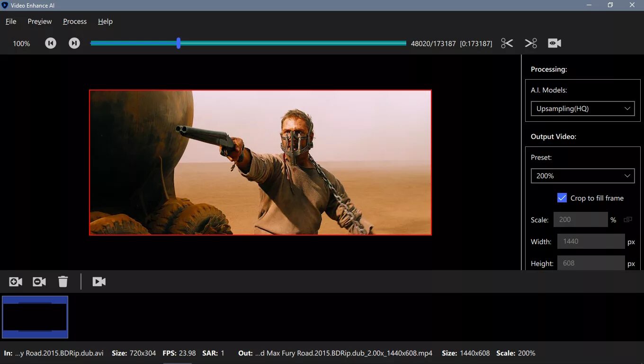Open the Help menu
This screenshot has width=644, height=364.
tap(105, 21)
